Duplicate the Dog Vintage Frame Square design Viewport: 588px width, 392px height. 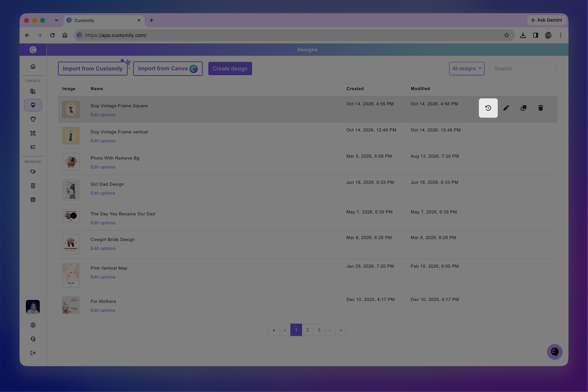point(523,108)
